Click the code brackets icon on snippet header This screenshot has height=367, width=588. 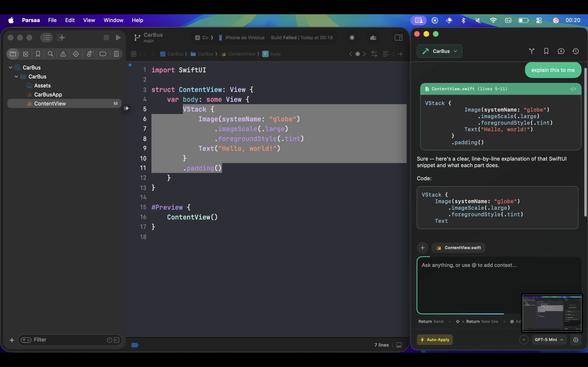point(573,89)
